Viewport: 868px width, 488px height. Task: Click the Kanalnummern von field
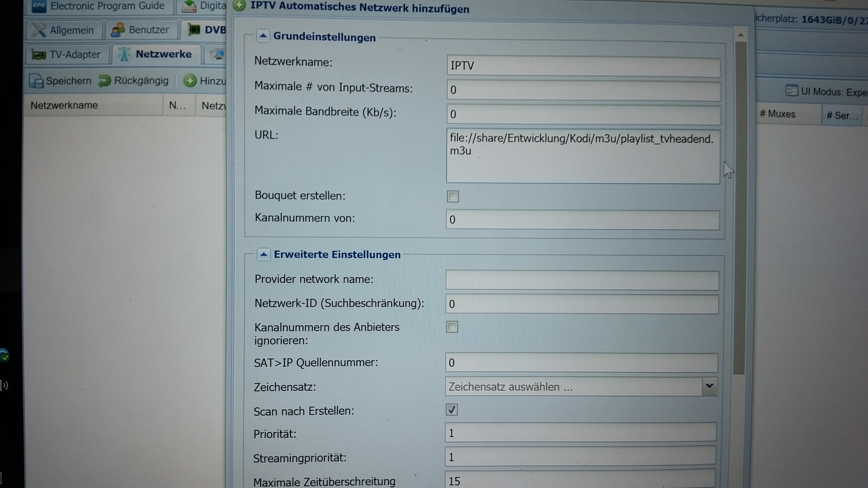click(x=583, y=220)
